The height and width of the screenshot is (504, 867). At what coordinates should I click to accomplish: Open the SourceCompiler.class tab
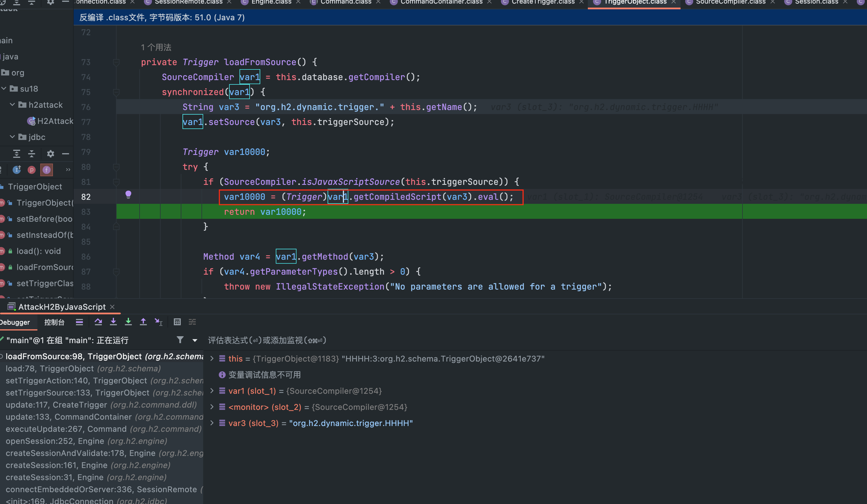[730, 2]
